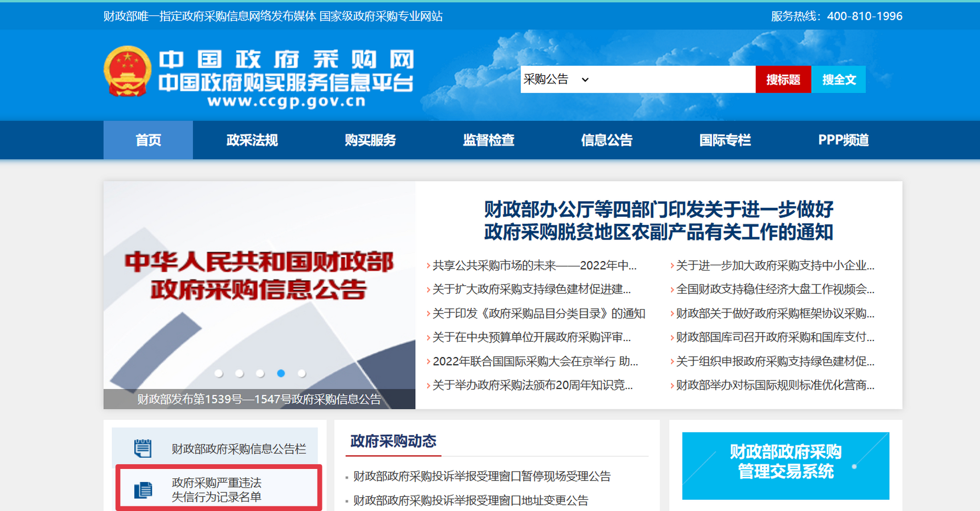Open the 监督检查 menu item
This screenshot has height=511, width=980.
(x=488, y=140)
